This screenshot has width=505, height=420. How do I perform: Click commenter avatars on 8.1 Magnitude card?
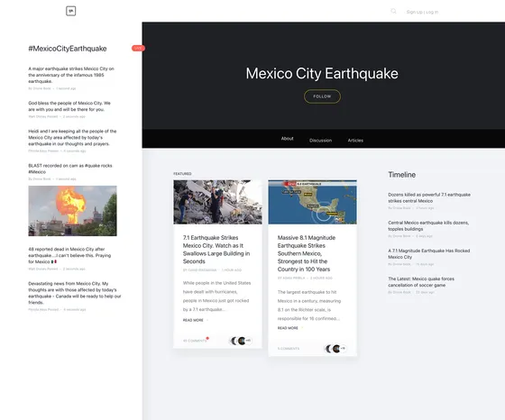[335, 349]
